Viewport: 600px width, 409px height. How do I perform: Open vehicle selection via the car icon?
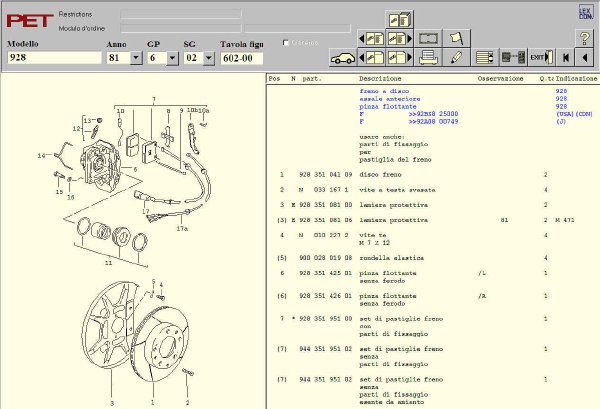(343, 58)
